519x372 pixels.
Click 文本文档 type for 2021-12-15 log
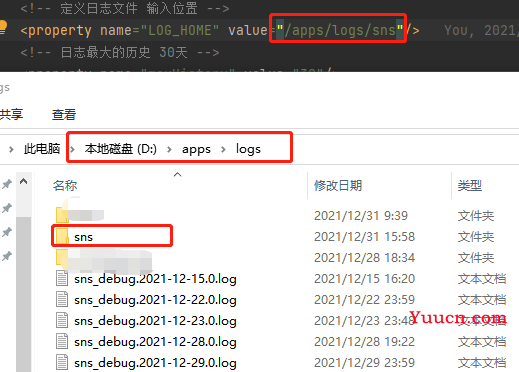tap(482, 279)
